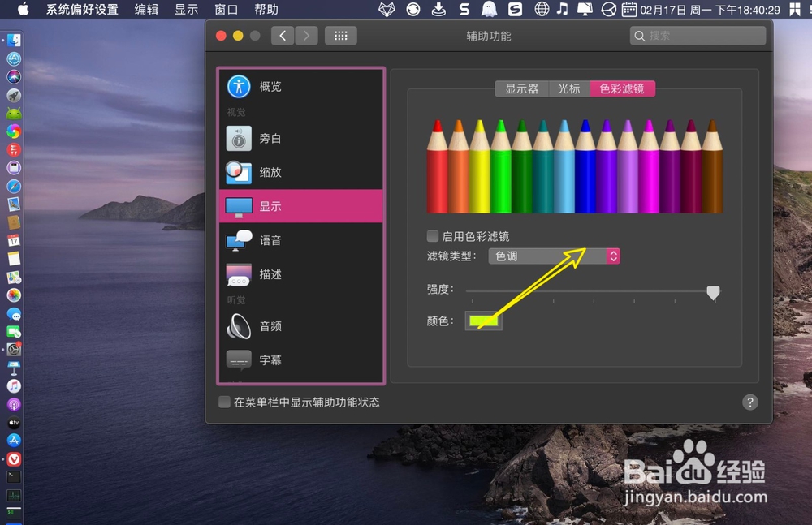
Task: Click the 搜索 search field
Action: click(x=697, y=36)
